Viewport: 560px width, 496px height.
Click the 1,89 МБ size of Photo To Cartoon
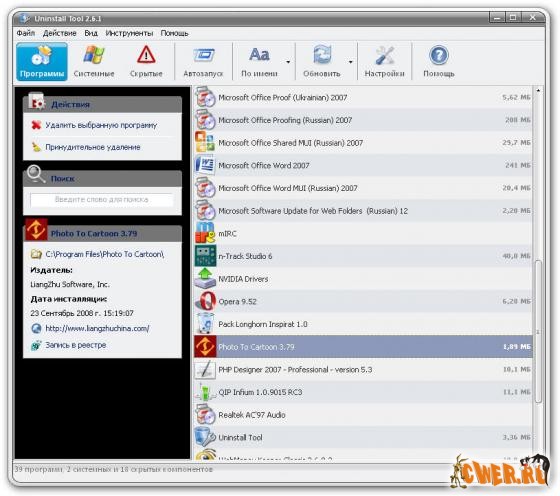pyautogui.click(x=517, y=347)
